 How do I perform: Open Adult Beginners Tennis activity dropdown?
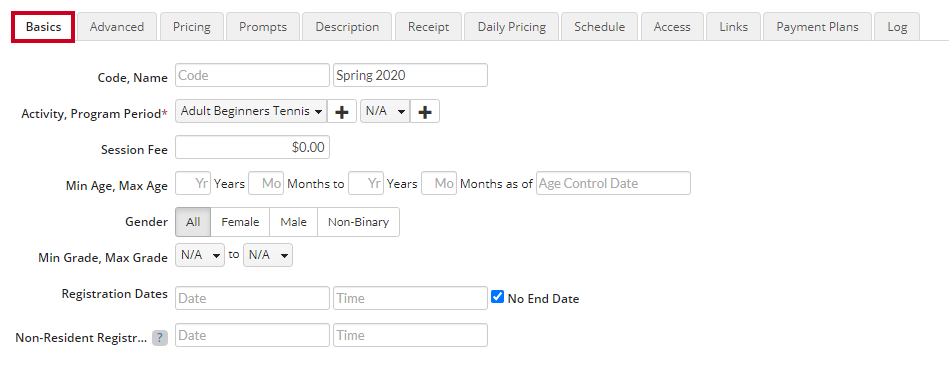tap(251, 111)
